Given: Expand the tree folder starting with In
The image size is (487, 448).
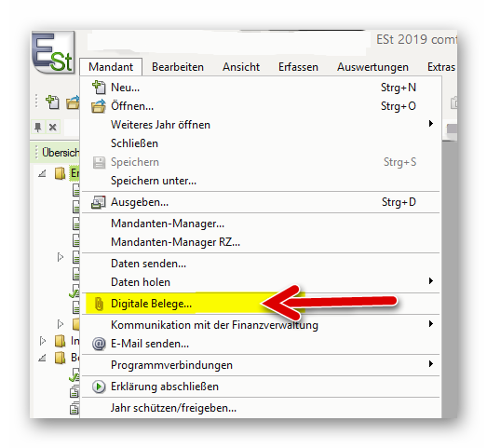Looking at the screenshot, I should point(43,341).
